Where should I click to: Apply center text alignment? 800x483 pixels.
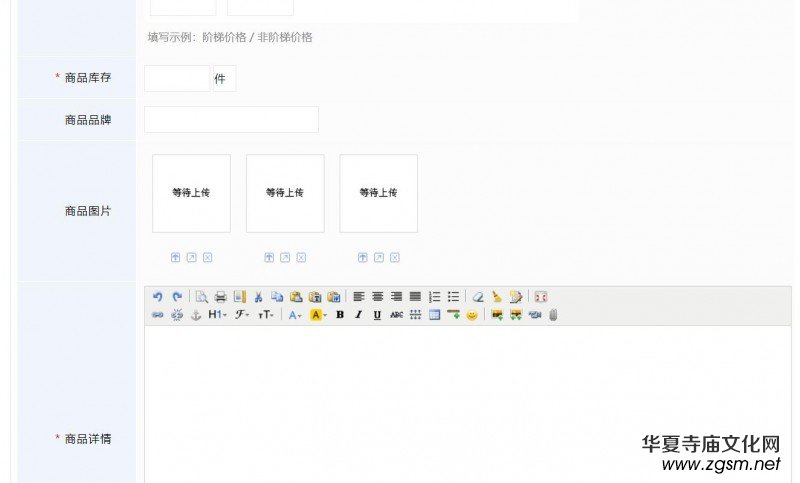point(378,297)
